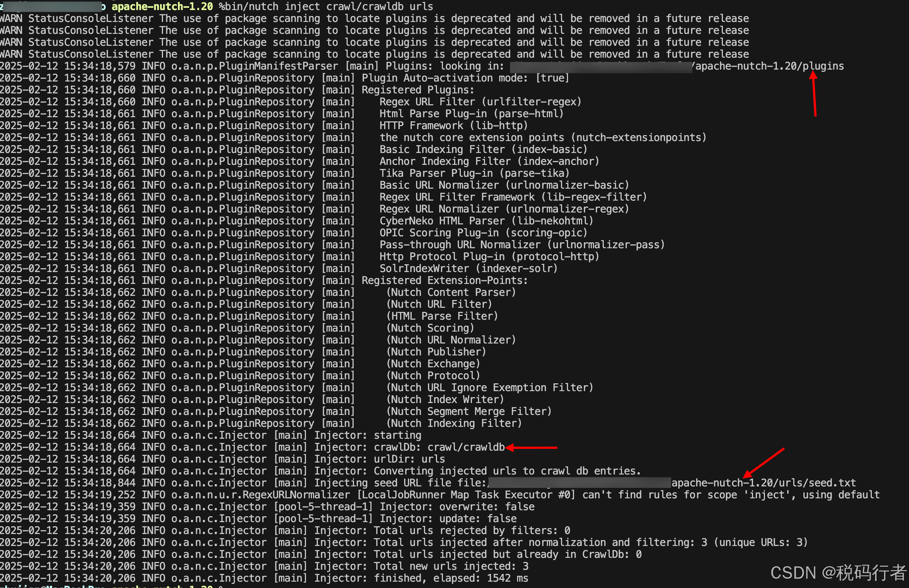The height and width of the screenshot is (588, 909).
Task: Click 'Plugin Auto-activation mode: [true]' text
Action: 465,78
